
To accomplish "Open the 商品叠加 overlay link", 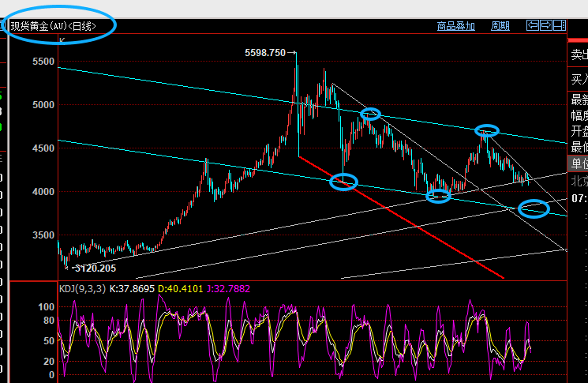I will [456, 26].
